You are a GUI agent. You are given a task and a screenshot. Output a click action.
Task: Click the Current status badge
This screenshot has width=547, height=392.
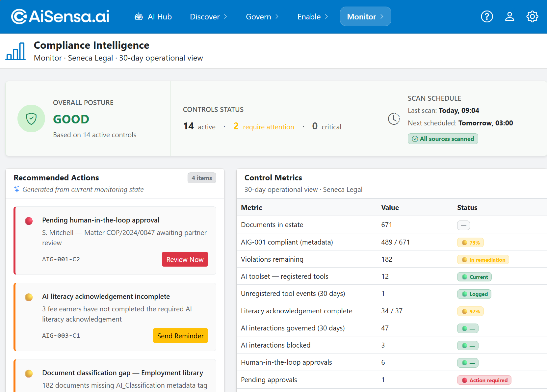tap(474, 277)
